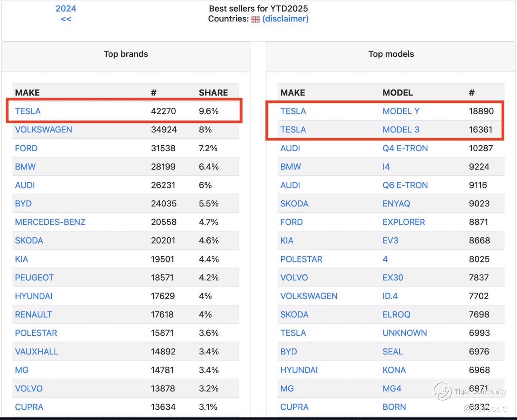
Task: Open the EX30 model link
Action: (393, 278)
